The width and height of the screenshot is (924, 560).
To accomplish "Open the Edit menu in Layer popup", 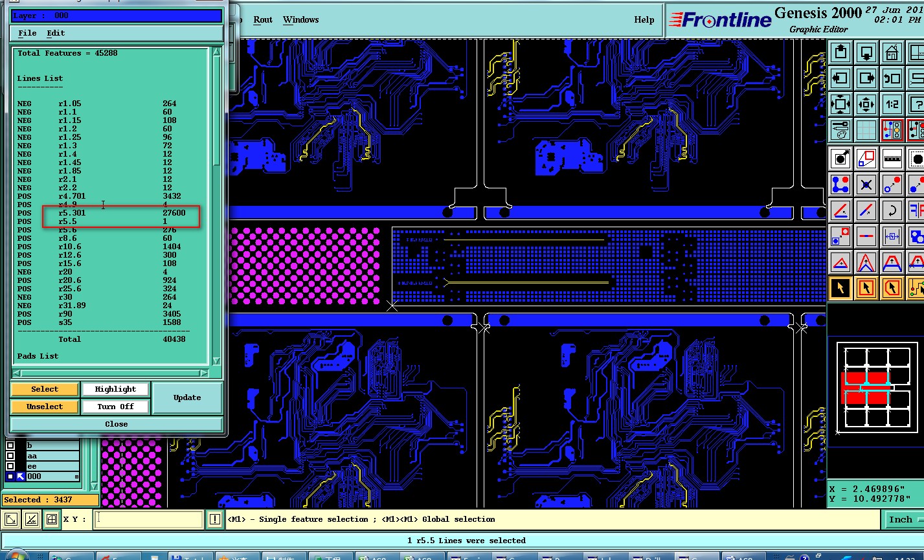I will [56, 33].
